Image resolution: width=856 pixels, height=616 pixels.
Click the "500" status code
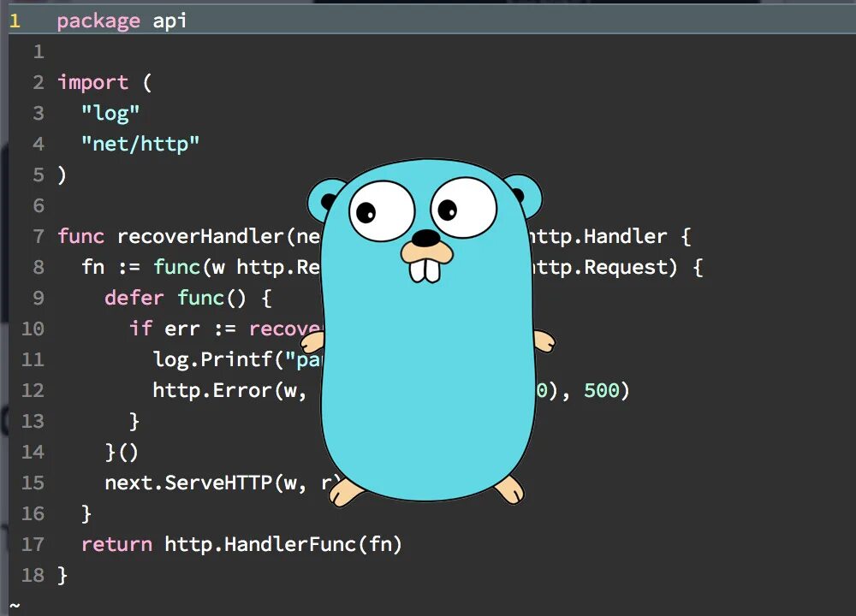(601, 391)
